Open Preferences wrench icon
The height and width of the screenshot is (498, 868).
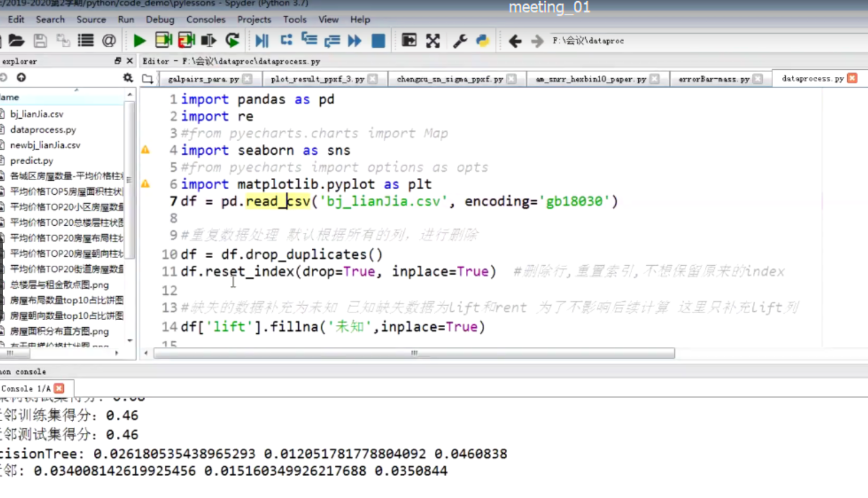point(460,41)
